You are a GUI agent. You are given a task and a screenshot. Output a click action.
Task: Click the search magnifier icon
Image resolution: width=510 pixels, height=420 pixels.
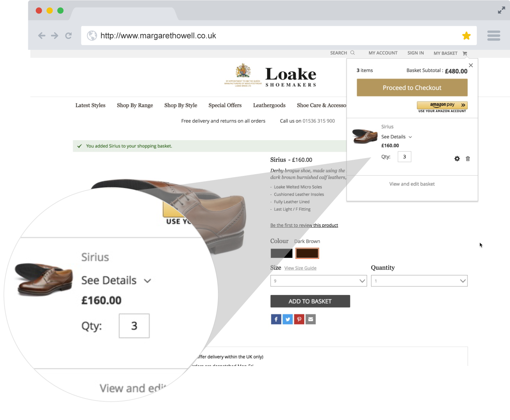(x=353, y=53)
